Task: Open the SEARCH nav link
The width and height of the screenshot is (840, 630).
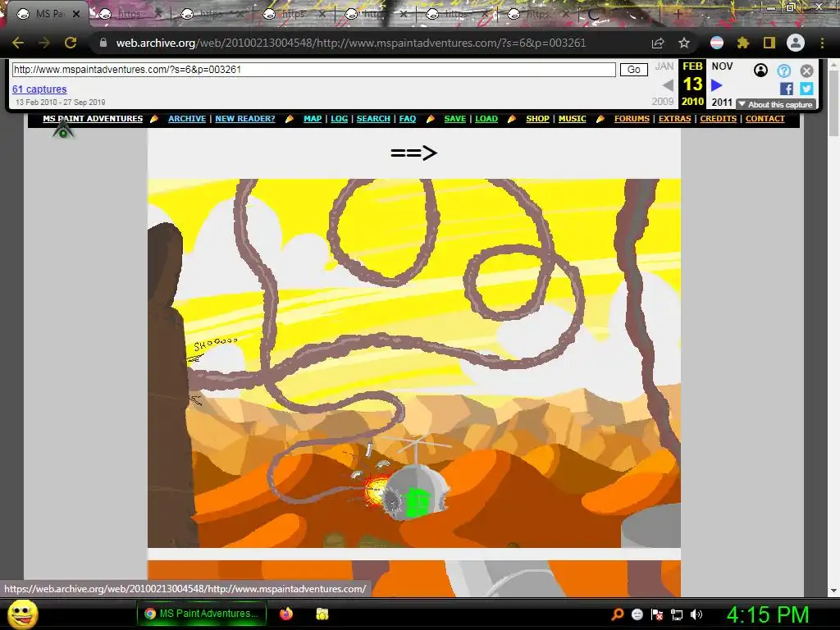Action: pyautogui.click(x=373, y=119)
